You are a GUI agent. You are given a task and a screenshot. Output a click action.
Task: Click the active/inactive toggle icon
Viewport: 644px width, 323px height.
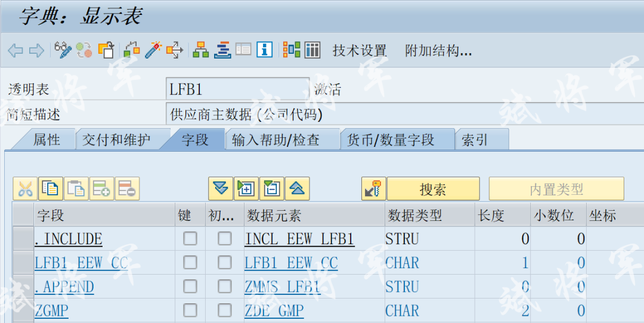(84, 50)
